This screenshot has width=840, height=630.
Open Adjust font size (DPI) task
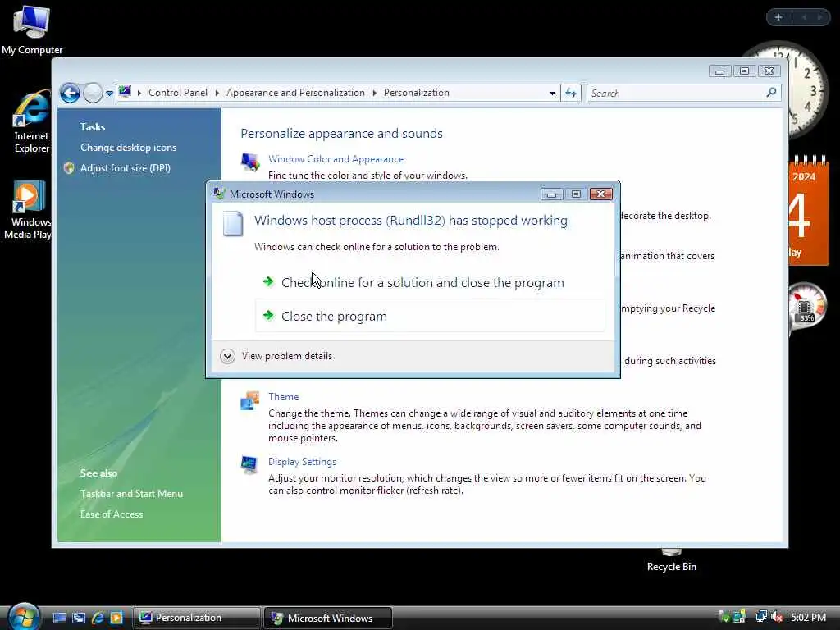(x=126, y=167)
